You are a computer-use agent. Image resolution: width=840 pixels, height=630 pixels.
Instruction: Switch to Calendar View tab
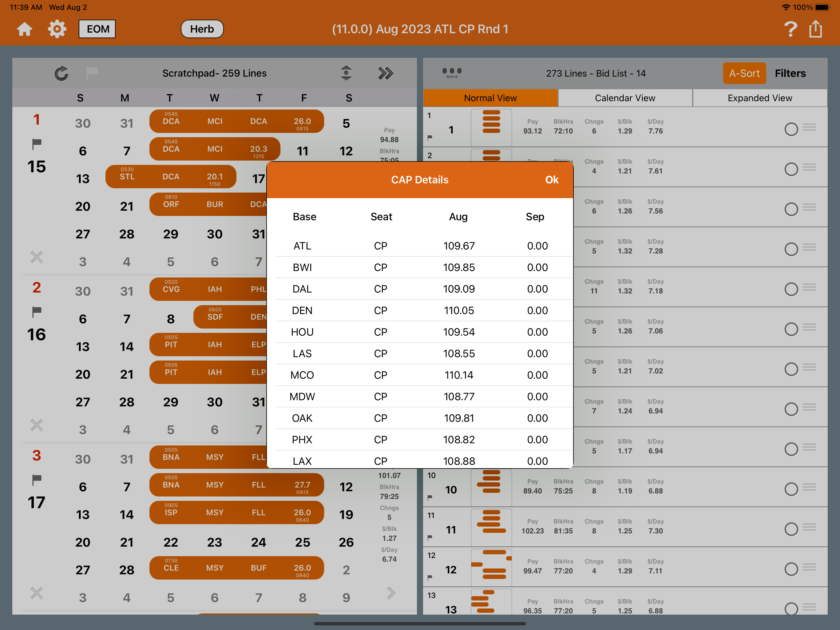pos(625,98)
